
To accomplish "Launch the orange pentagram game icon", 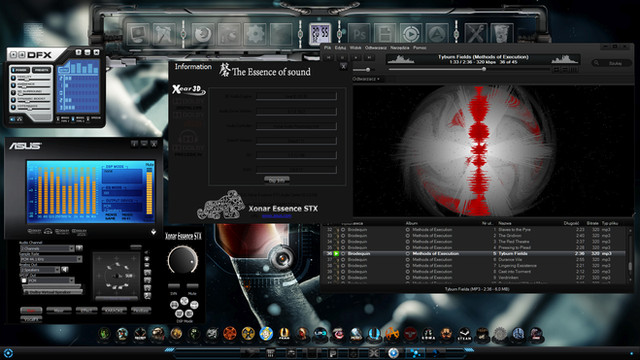I will point(230,334).
